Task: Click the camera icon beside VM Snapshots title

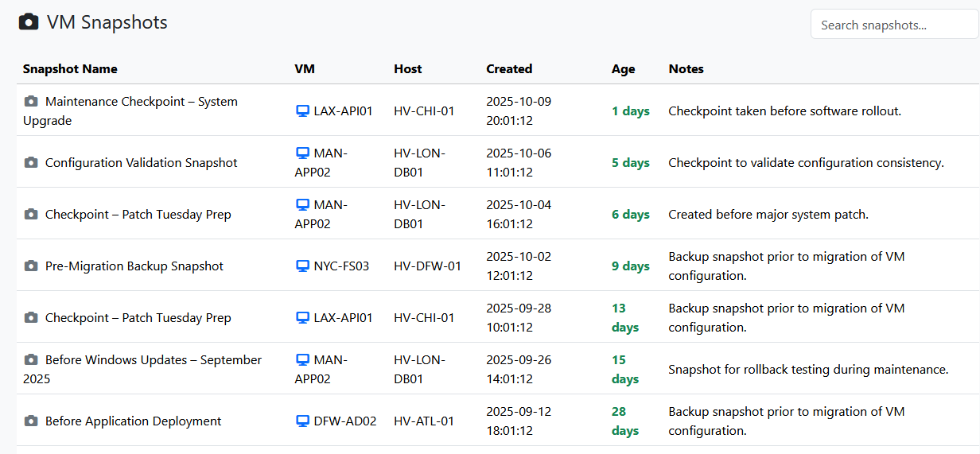Action: pyautogui.click(x=29, y=22)
